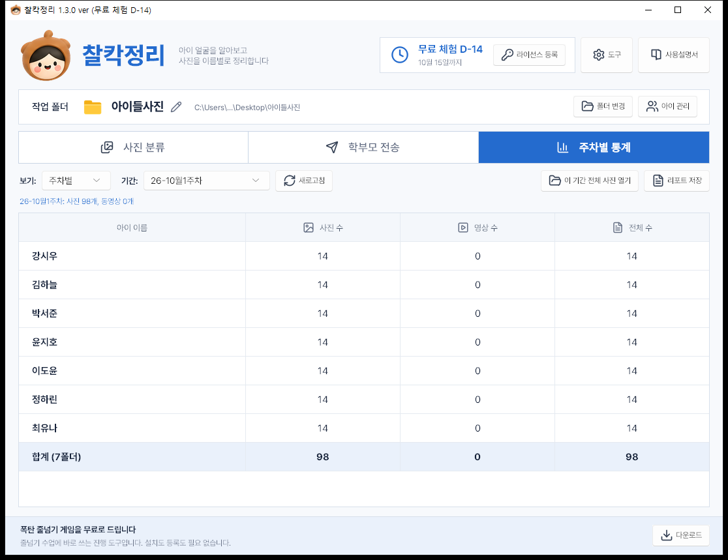The width and height of the screenshot is (728, 560).
Task: Switch to the 학부모 전송 tab
Action: (363, 147)
